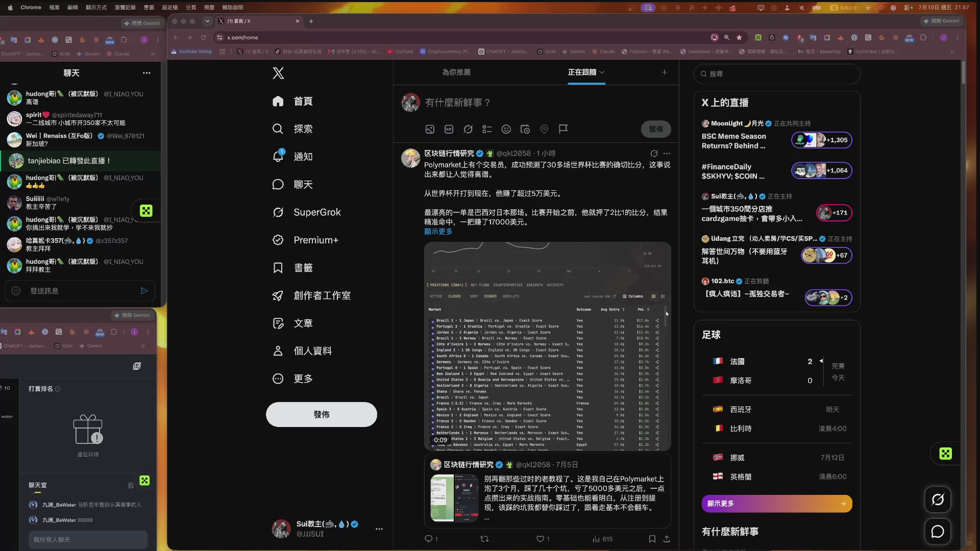The width and height of the screenshot is (980, 551).
Task: Open the floating Grok button
Action: 938,499
